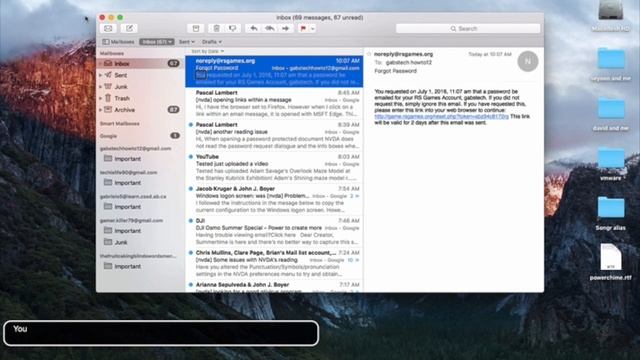
Task: Click the unread dot on YouTube message
Action: pos(191,157)
